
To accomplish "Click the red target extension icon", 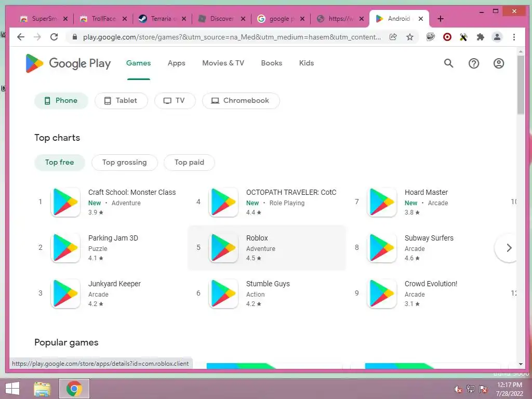I will pyautogui.click(x=447, y=37).
